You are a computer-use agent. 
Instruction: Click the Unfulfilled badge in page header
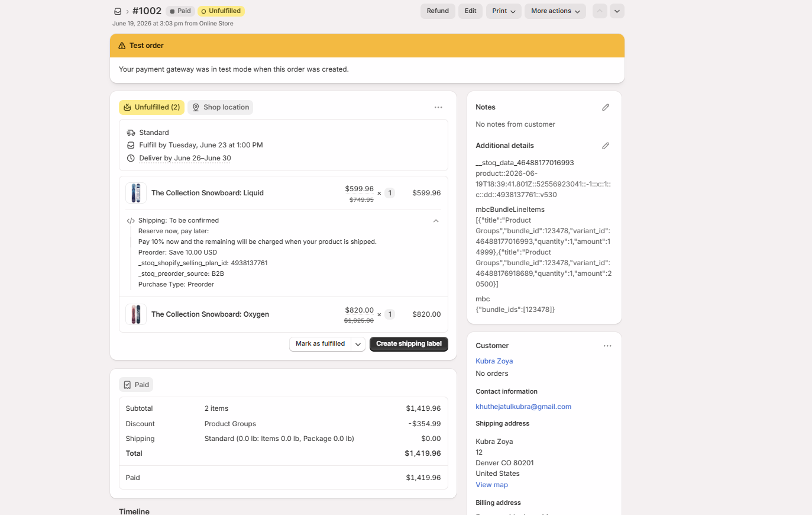tap(221, 11)
